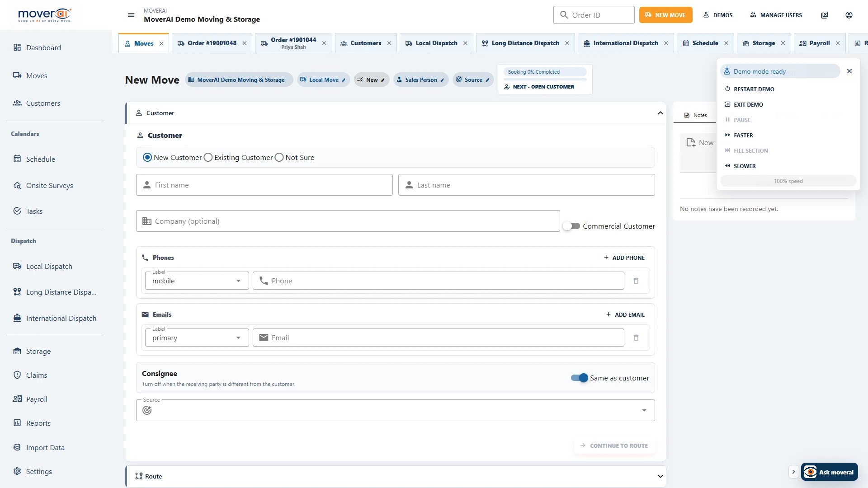Toggle the Commercial Customer switch
868x488 pixels.
tap(572, 226)
